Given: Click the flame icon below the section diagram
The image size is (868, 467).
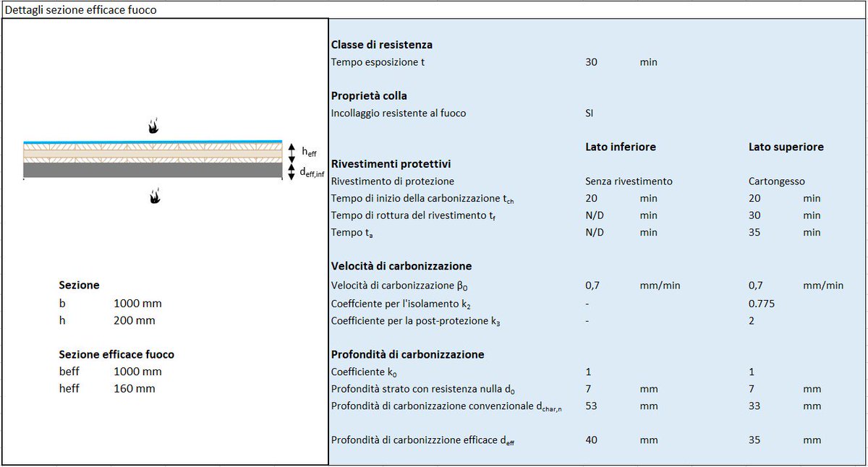Looking at the screenshot, I should (153, 196).
